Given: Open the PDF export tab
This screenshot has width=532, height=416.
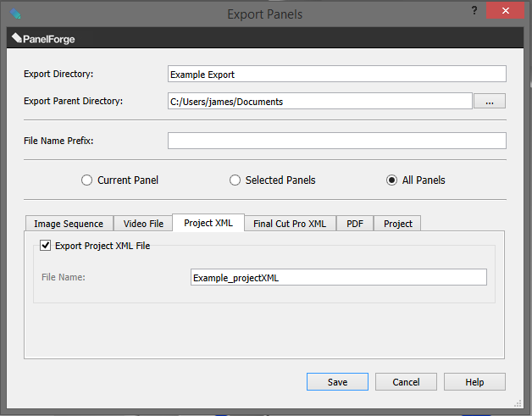Looking at the screenshot, I should (x=354, y=224).
